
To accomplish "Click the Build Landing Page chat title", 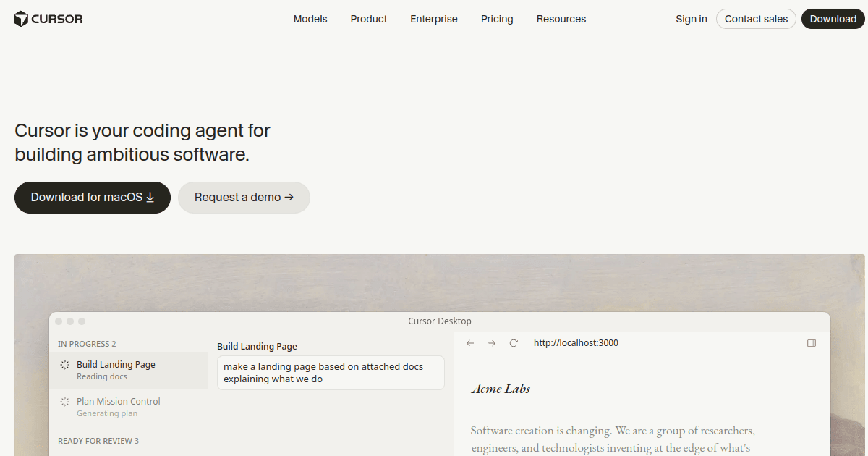I will click(257, 347).
